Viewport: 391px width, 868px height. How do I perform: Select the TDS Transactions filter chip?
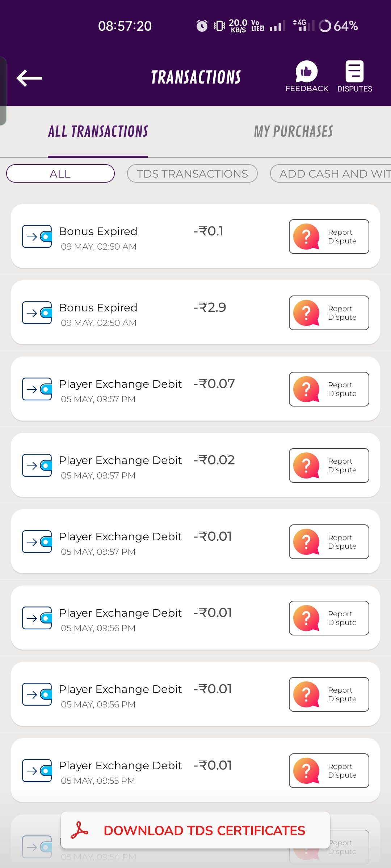(192, 174)
